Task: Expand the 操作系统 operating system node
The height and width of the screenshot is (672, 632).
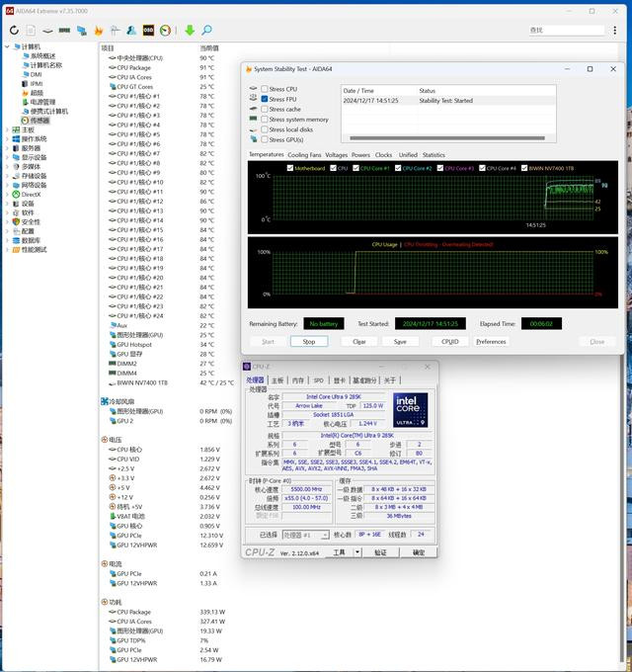Action: (x=7, y=139)
